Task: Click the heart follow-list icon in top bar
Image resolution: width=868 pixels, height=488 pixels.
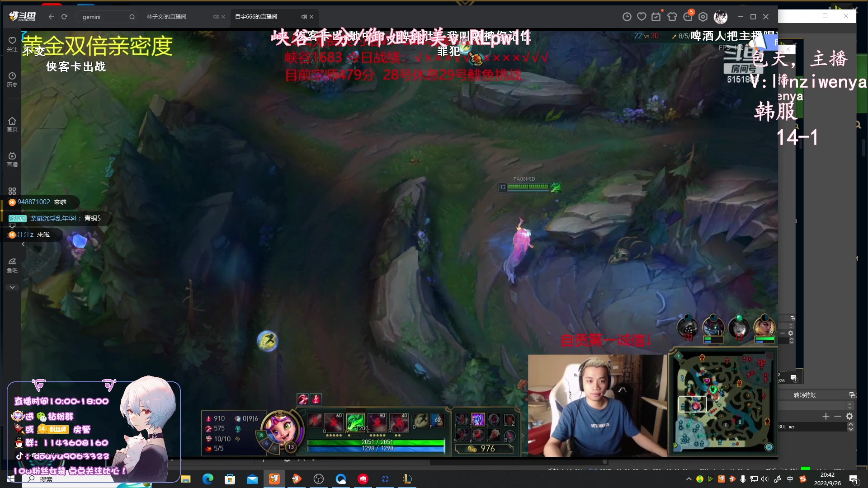Action: click(x=642, y=17)
